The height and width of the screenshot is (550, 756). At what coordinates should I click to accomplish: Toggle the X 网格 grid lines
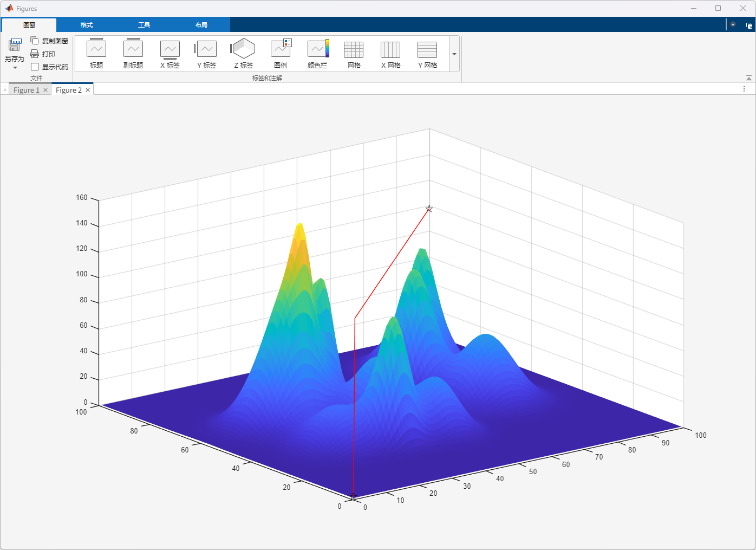click(390, 50)
